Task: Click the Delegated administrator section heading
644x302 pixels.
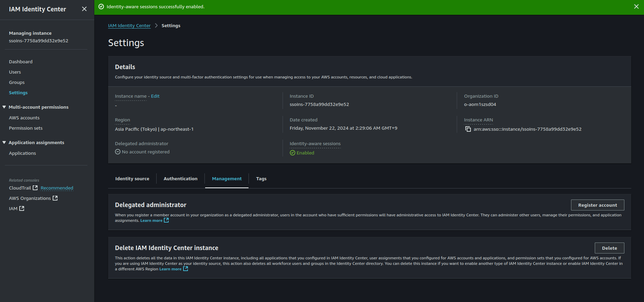Action: (150, 205)
